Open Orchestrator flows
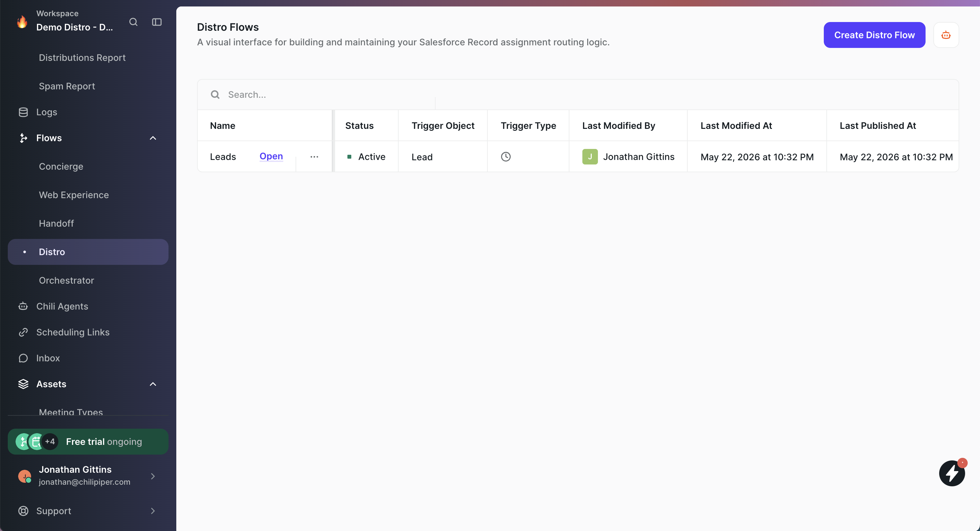 66,280
